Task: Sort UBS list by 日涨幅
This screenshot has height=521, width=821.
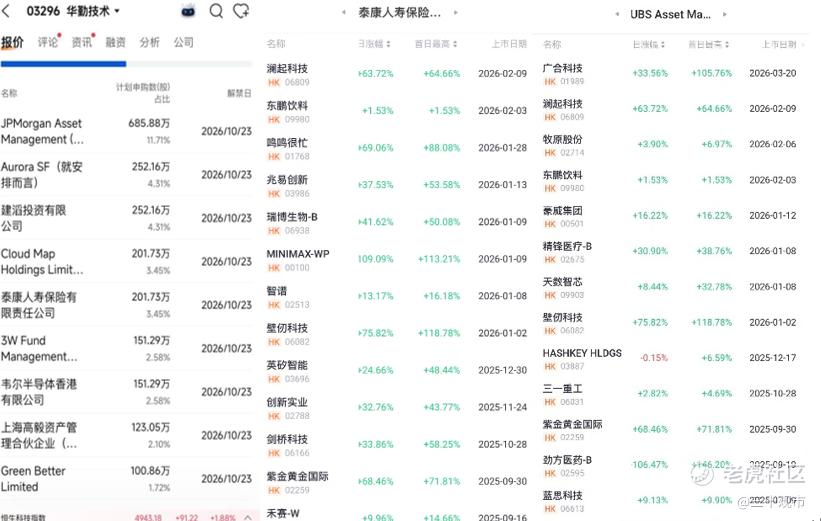Action: tap(649, 45)
